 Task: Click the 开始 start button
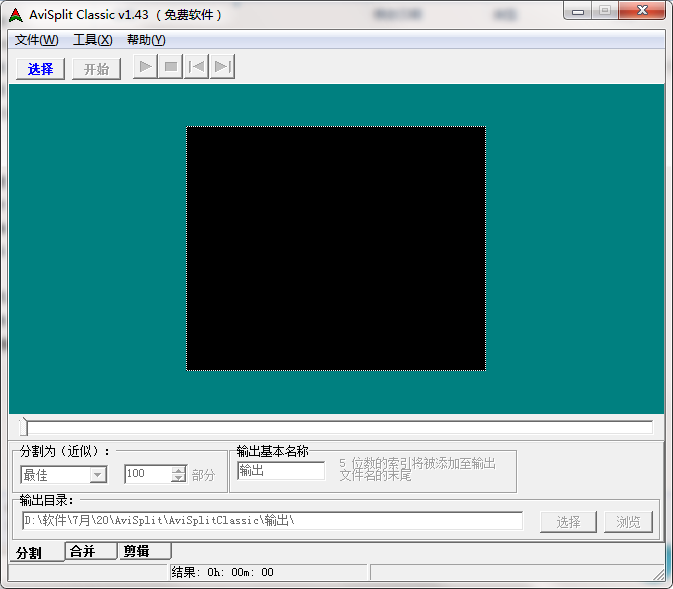(x=96, y=69)
